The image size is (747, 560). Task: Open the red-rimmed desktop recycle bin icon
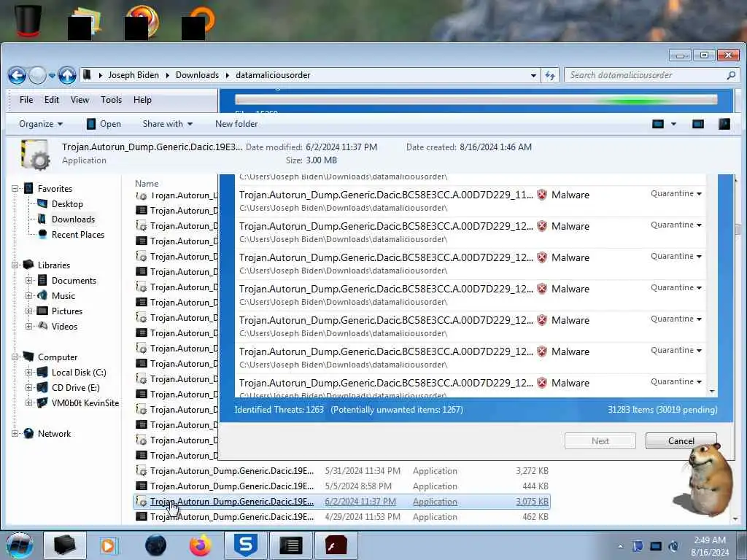[x=28, y=20]
